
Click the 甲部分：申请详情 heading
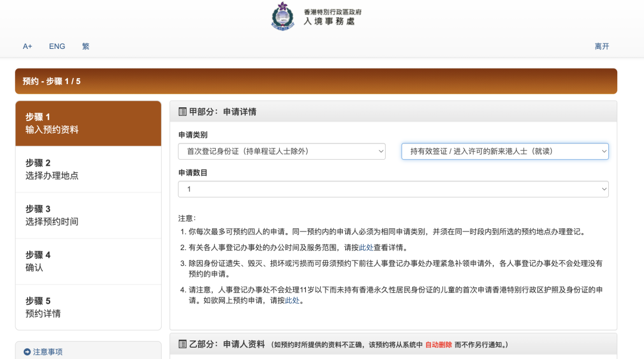[x=222, y=112]
